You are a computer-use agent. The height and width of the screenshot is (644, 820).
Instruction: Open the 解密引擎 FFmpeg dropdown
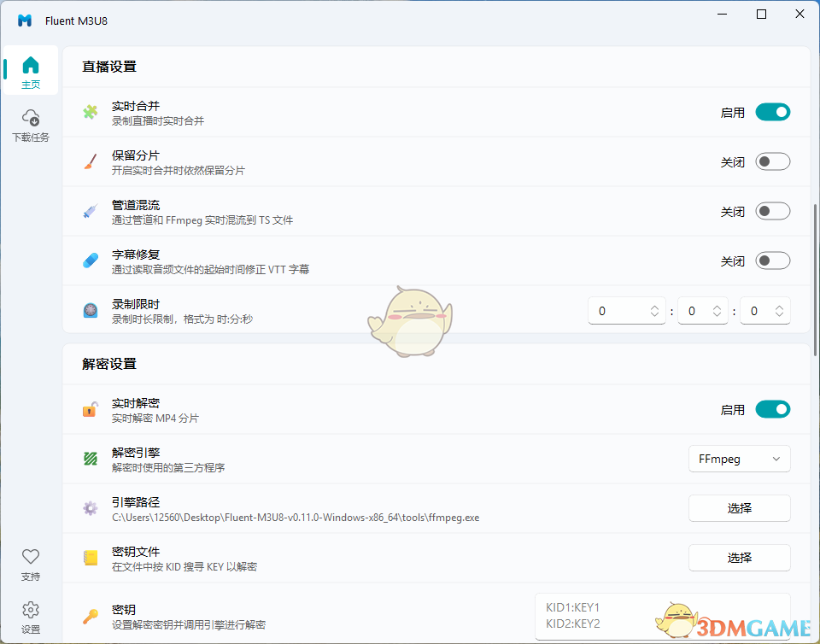point(739,459)
